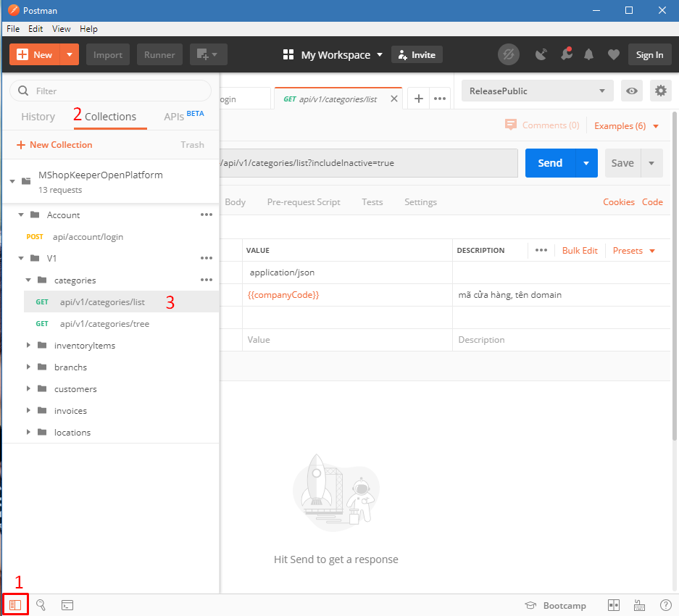Image resolution: width=679 pixels, height=616 pixels.
Task: Open the Save button dropdown arrow
Action: pos(651,163)
